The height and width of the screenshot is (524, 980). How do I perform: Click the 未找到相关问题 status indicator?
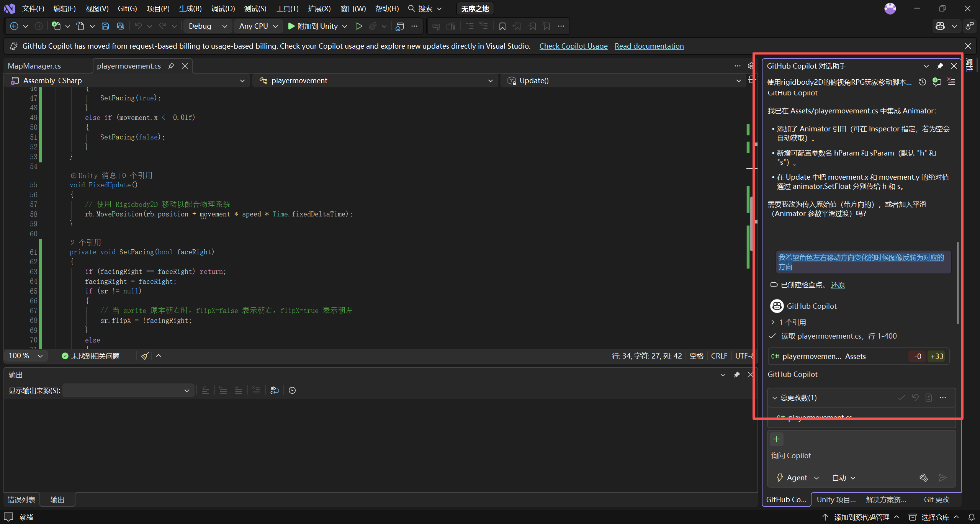tap(91, 356)
